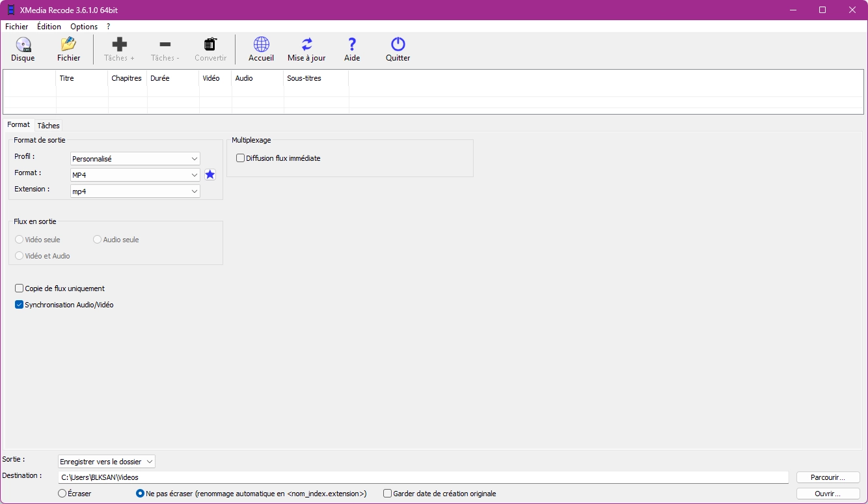Expand the Extension mp4 dropdown
Viewport: 868px width, 504px height.
click(x=135, y=191)
